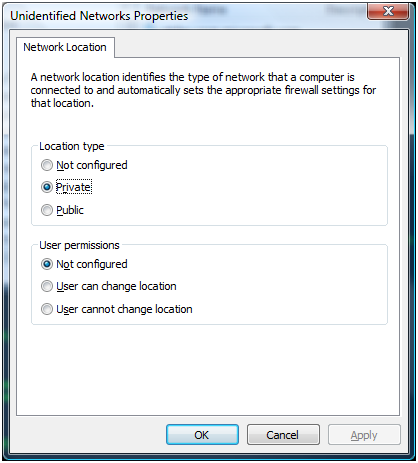The height and width of the screenshot is (463, 418).
Task: Confirm settings with the OK button
Action: point(202,435)
